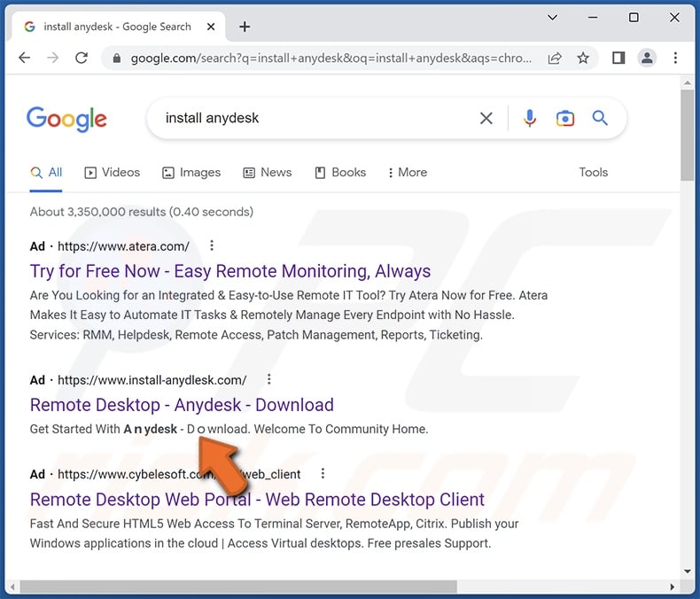Open a new browser tab
The width and height of the screenshot is (700, 599).
click(x=245, y=27)
